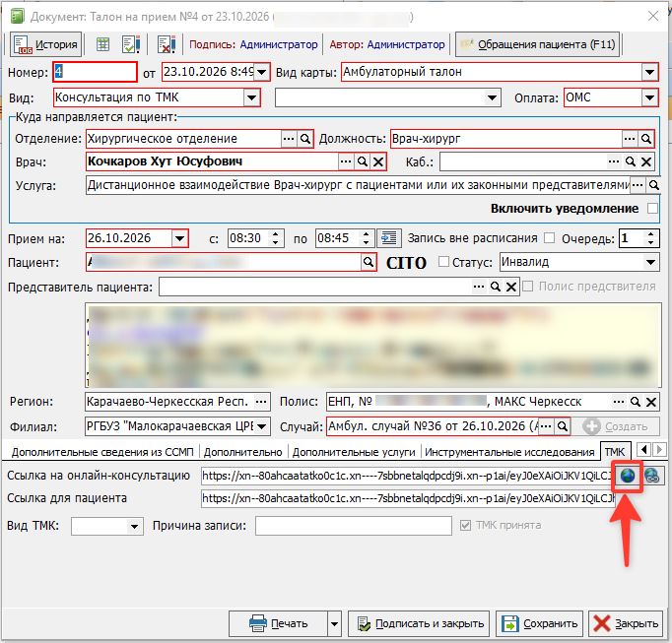Open ellipsis selector for Каб. field

point(614,161)
